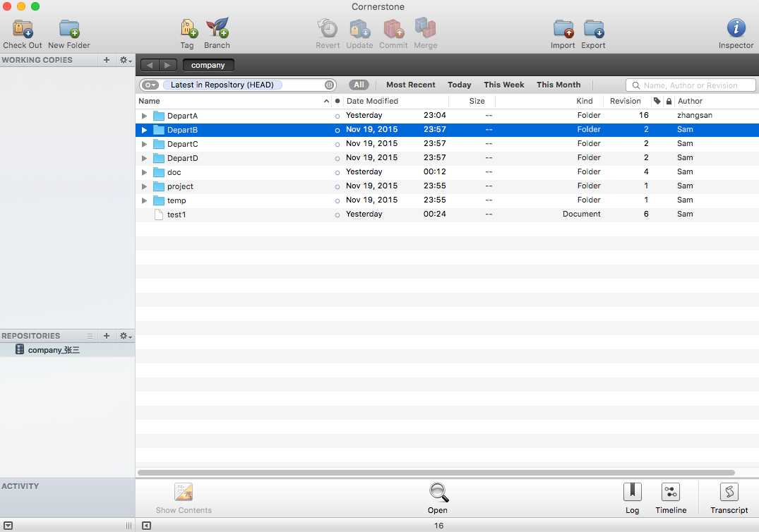The height and width of the screenshot is (532, 759).
Task: Click the Commit toolbar icon
Action: click(x=393, y=28)
